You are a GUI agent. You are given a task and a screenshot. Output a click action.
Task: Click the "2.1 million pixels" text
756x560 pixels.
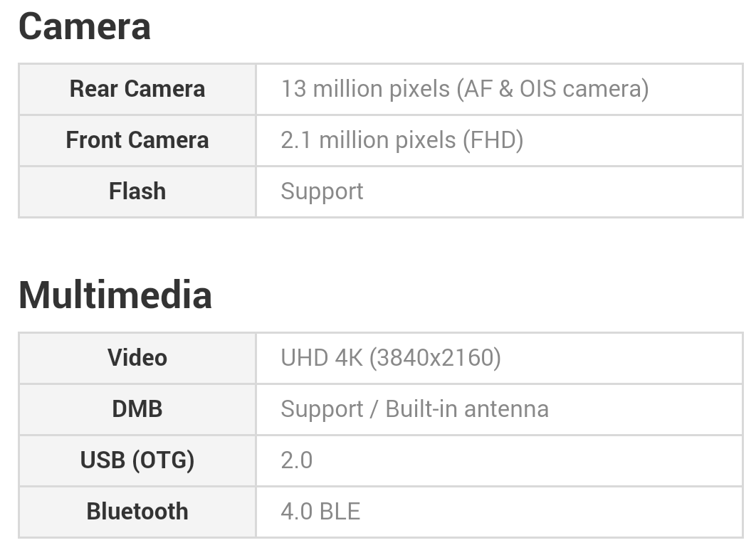pos(368,140)
